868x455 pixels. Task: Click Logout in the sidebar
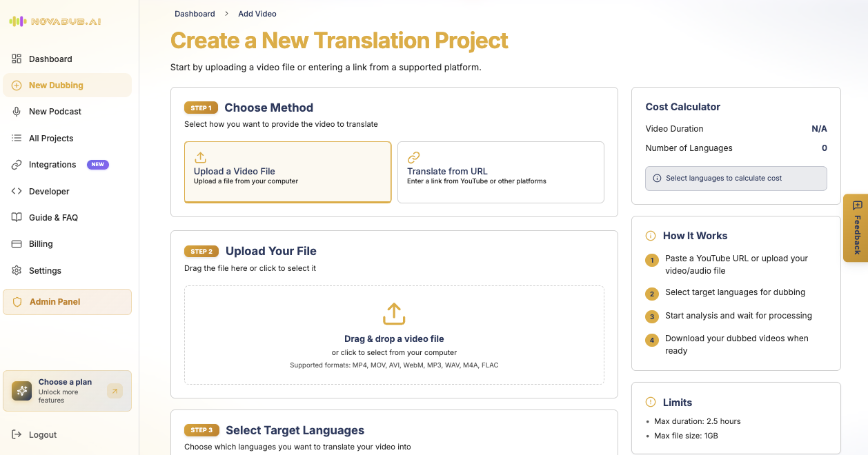42,435
